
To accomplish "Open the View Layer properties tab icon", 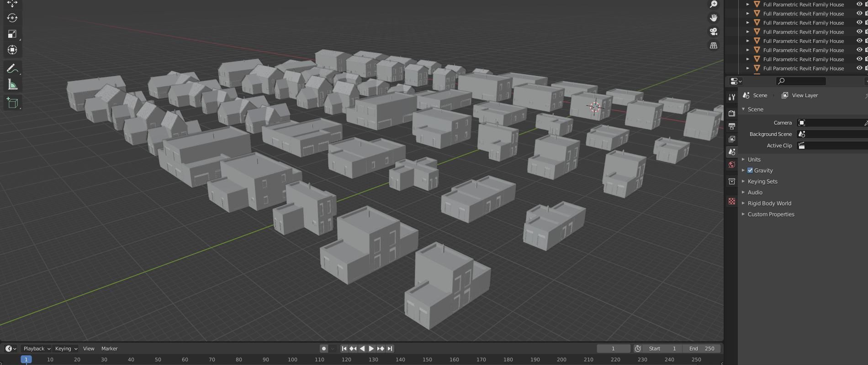I will [x=732, y=139].
